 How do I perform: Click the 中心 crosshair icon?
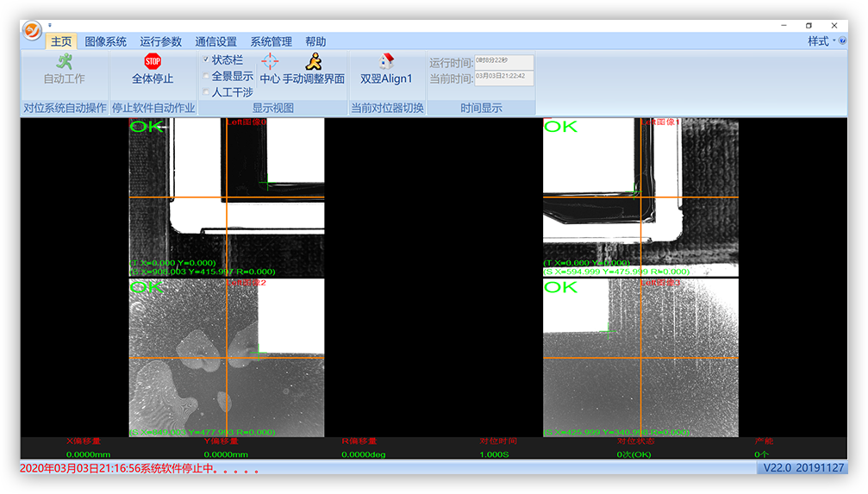270,61
